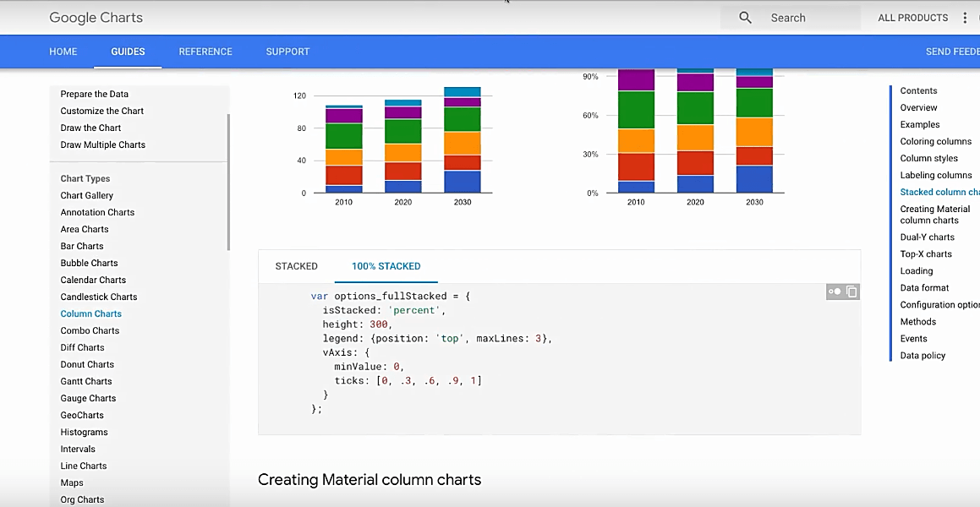Click the SEND FEEDBACK button
The width and height of the screenshot is (980, 507).
(952, 52)
